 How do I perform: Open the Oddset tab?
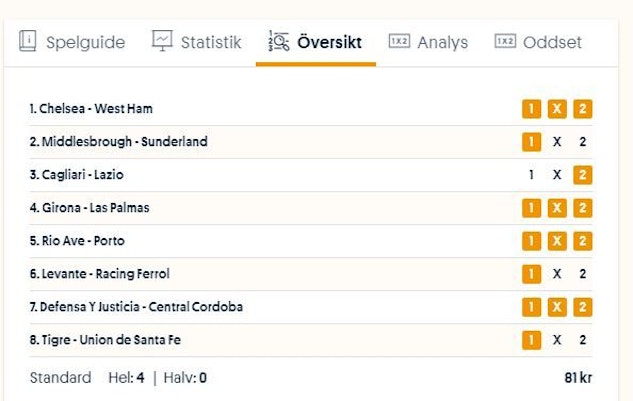click(552, 42)
